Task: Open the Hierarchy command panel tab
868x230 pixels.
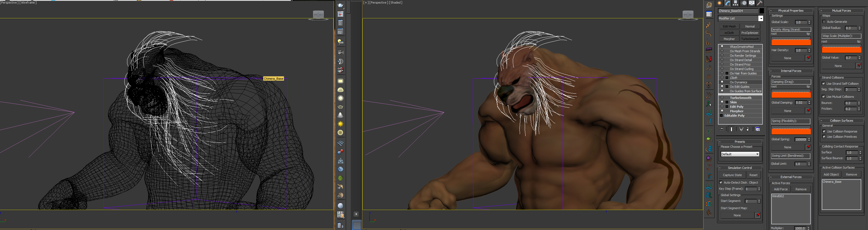Action: (x=736, y=3)
